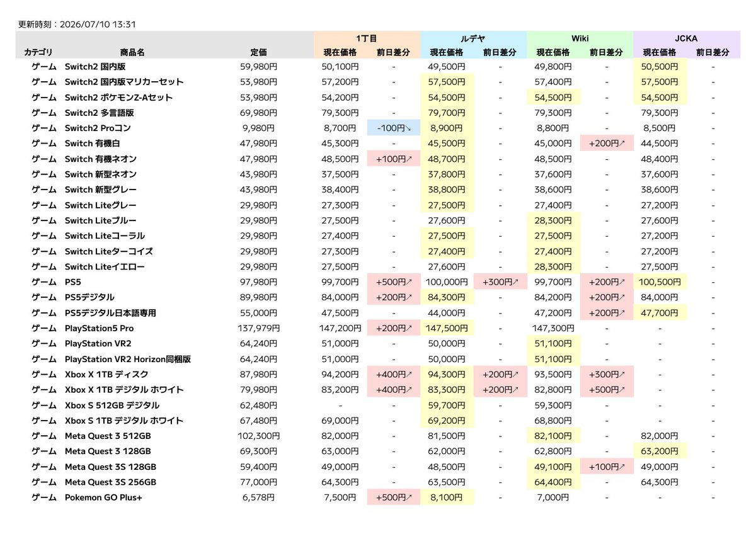Click the 44,000円 ルデヤ price
This screenshot has width=756, height=534.
pyautogui.click(x=447, y=313)
